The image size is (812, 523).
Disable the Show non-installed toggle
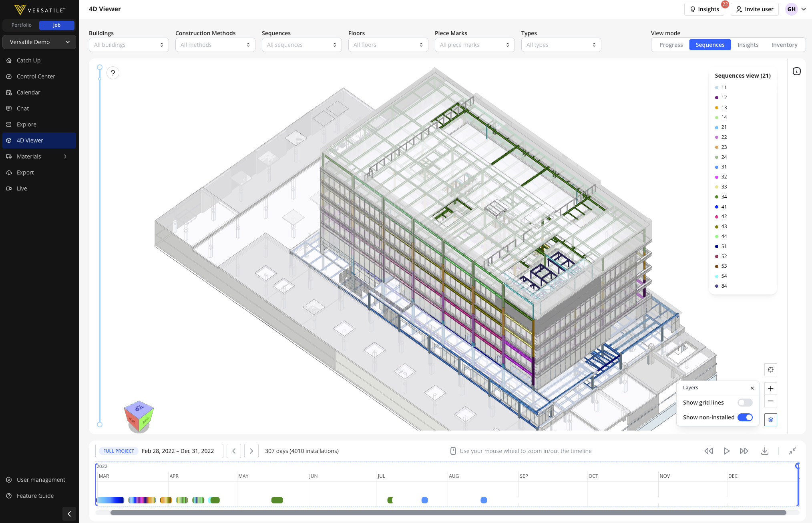(745, 417)
